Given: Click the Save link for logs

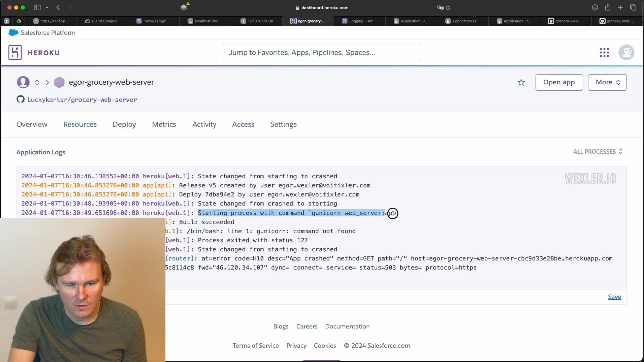Looking at the screenshot, I should (x=614, y=297).
